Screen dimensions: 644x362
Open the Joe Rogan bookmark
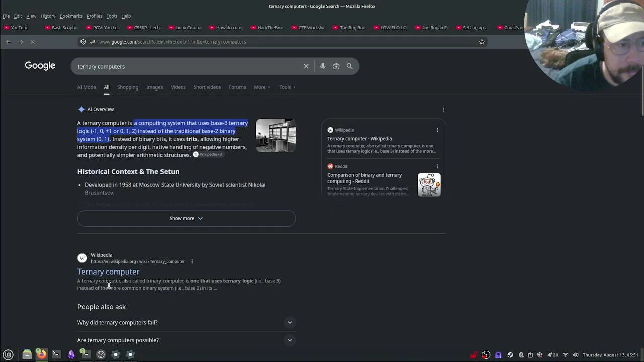(432, 28)
